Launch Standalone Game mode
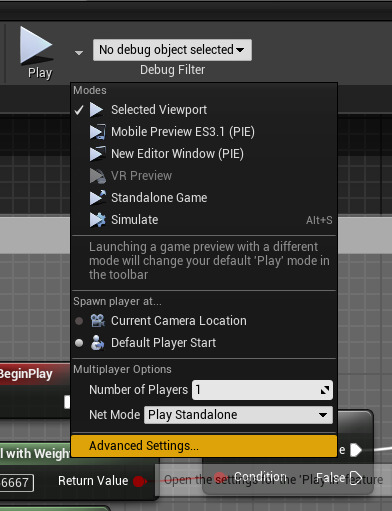 [204, 198]
